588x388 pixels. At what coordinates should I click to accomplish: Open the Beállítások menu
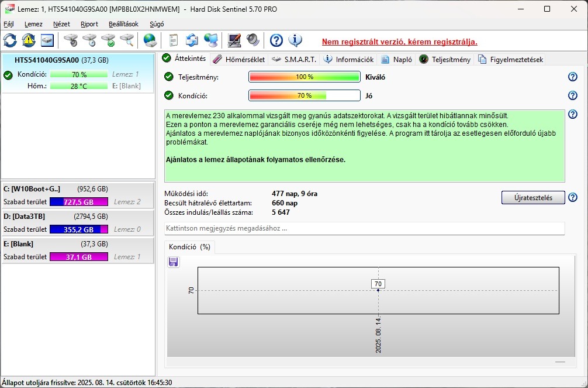[124, 24]
